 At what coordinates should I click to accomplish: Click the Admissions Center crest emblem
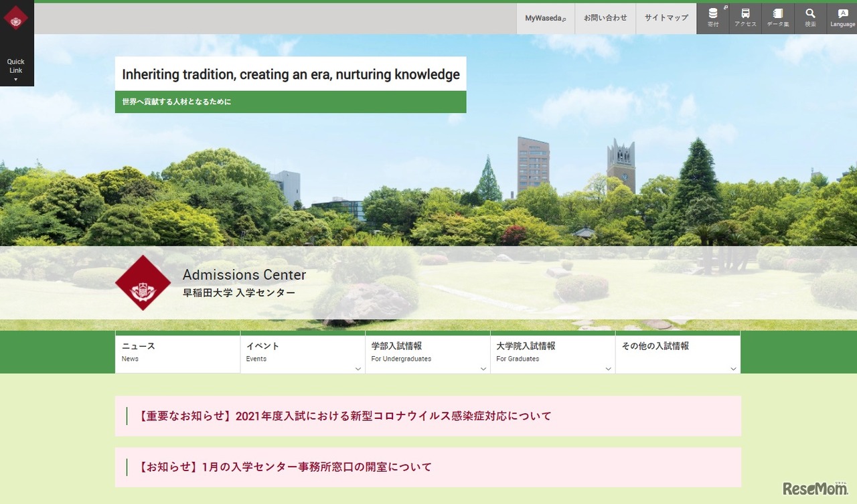pyautogui.click(x=143, y=283)
